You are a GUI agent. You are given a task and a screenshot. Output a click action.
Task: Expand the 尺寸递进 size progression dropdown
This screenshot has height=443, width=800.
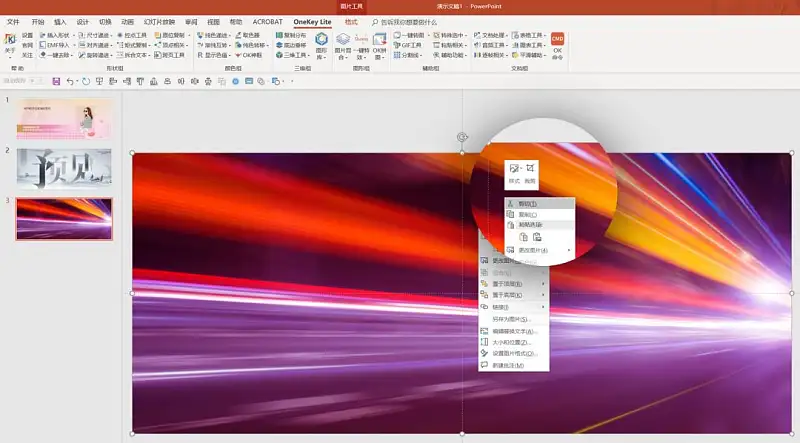pos(111,35)
